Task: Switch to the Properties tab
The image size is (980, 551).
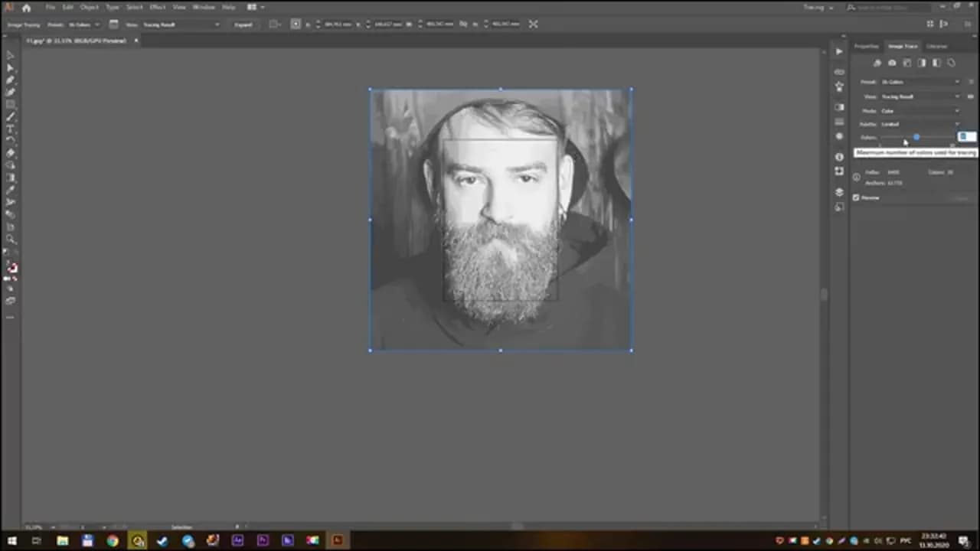Action: click(x=867, y=46)
